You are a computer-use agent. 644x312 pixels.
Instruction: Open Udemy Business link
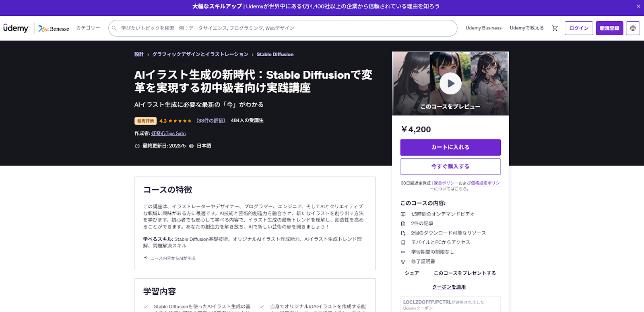click(483, 28)
